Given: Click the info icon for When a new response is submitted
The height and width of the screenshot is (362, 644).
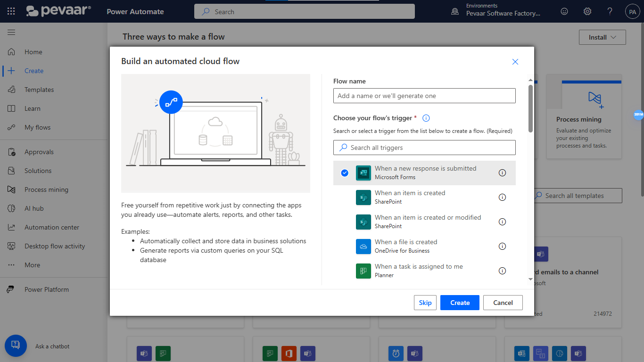Looking at the screenshot, I should (502, 173).
